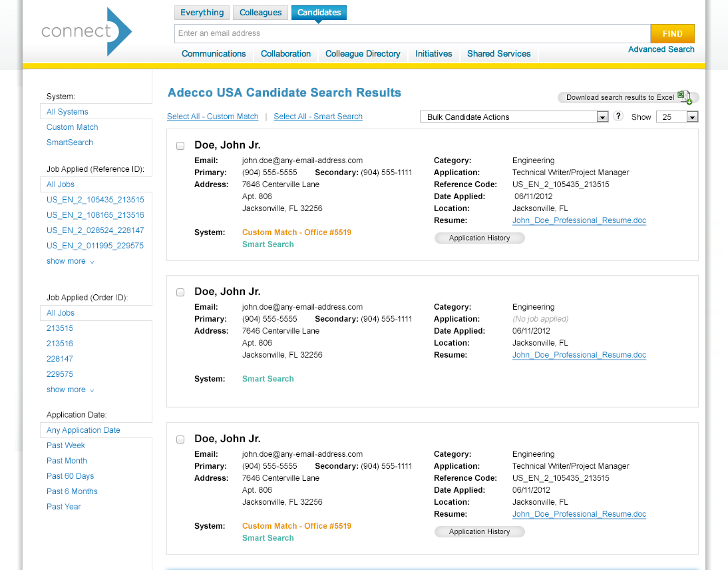Select Any Application Date filter
The height and width of the screenshot is (570, 728).
coord(83,430)
